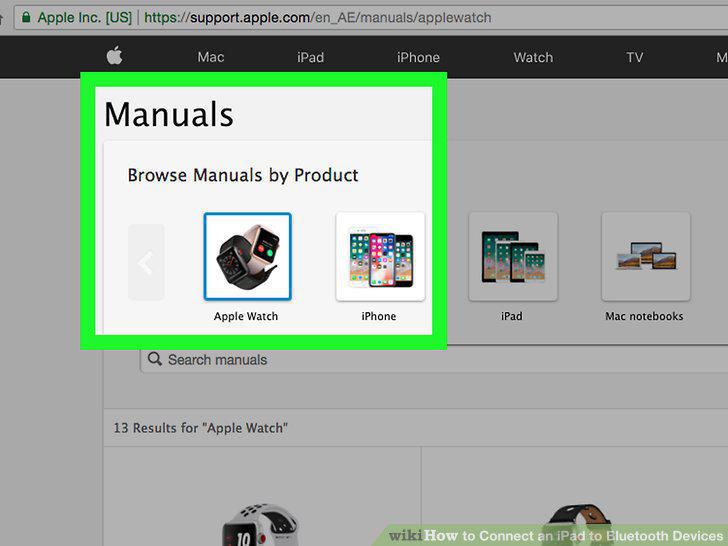This screenshot has height=546, width=728.
Task: Click the Apple Inc. [US] certificate label
Action: 84,18
